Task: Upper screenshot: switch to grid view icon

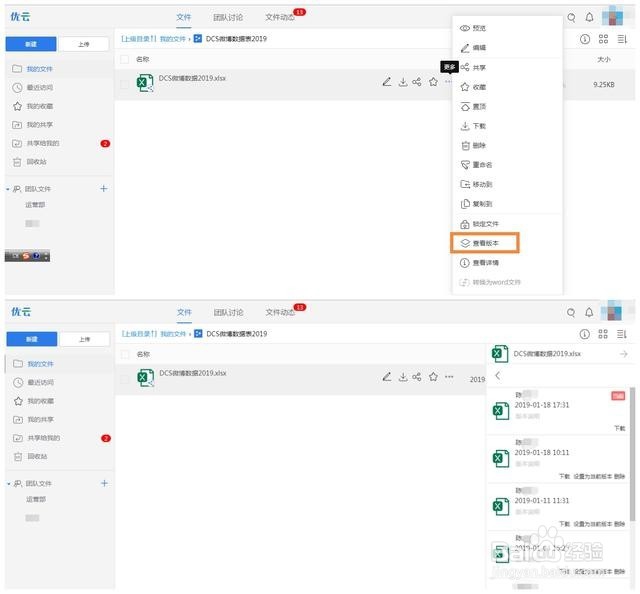Action: tap(603, 39)
